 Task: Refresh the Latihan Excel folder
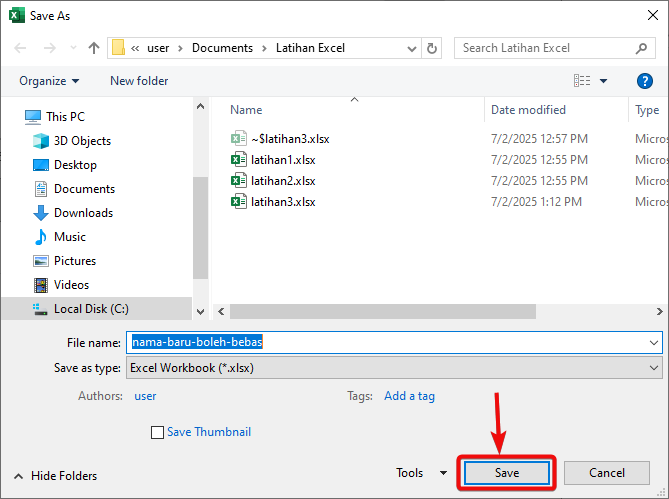pos(432,48)
